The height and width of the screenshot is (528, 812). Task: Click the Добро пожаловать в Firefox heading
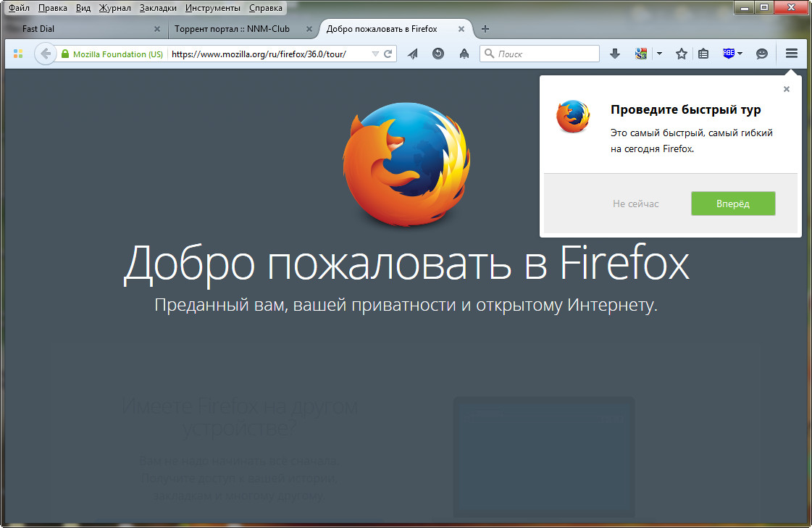406,264
